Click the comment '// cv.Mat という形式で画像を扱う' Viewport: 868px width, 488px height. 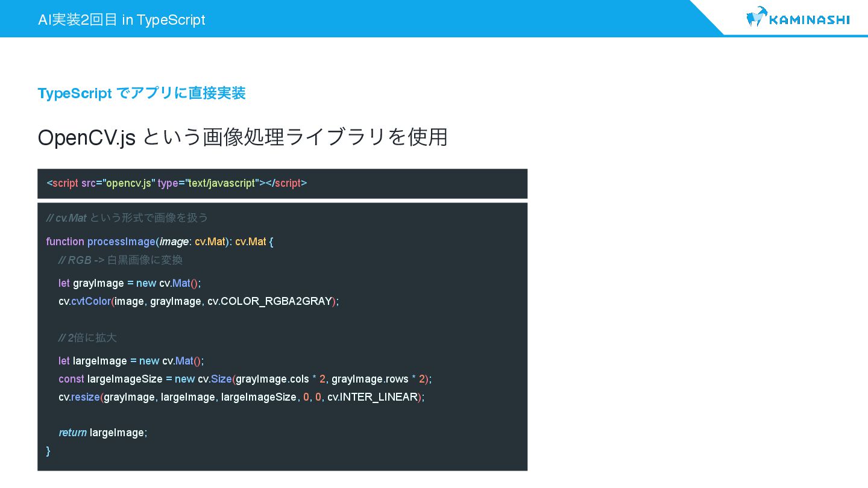click(127, 217)
